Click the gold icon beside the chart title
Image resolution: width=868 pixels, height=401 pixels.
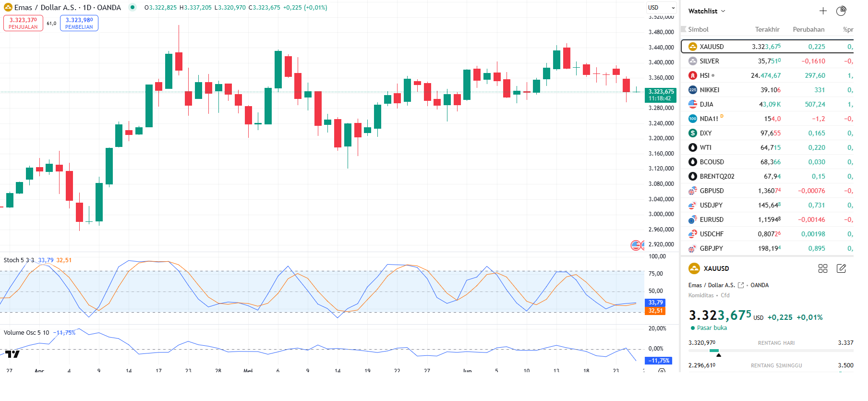tap(8, 8)
